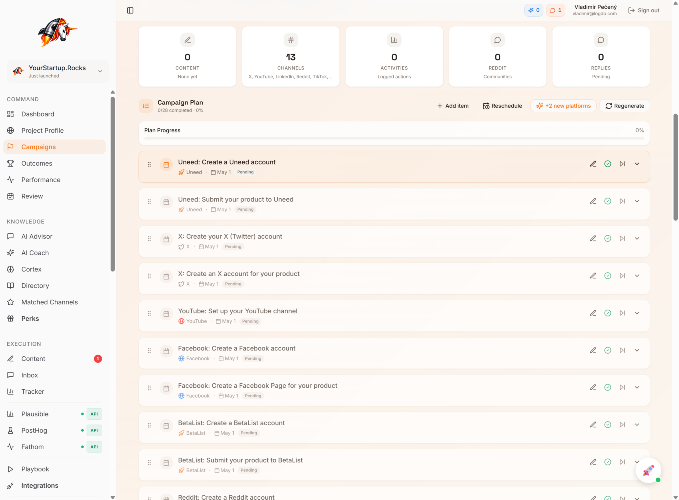Click the blue notification badge in header
This screenshot has height=500, width=679.
(534, 10)
